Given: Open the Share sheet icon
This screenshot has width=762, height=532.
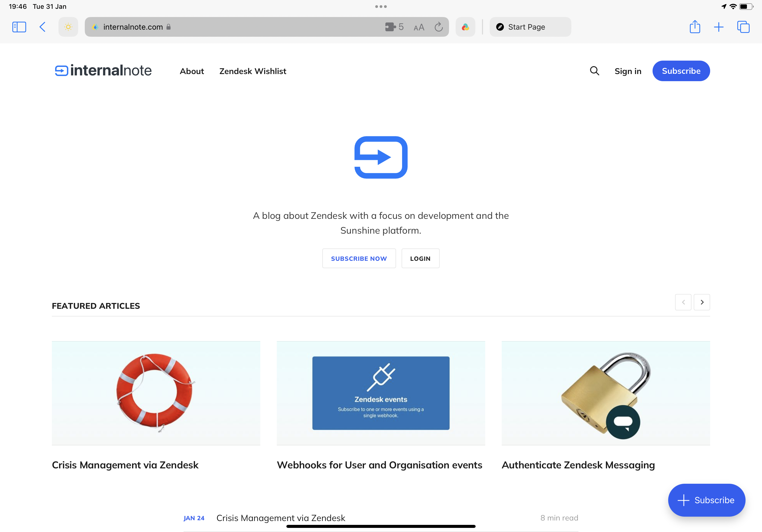Looking at the screenshot, I should point(695,27).
